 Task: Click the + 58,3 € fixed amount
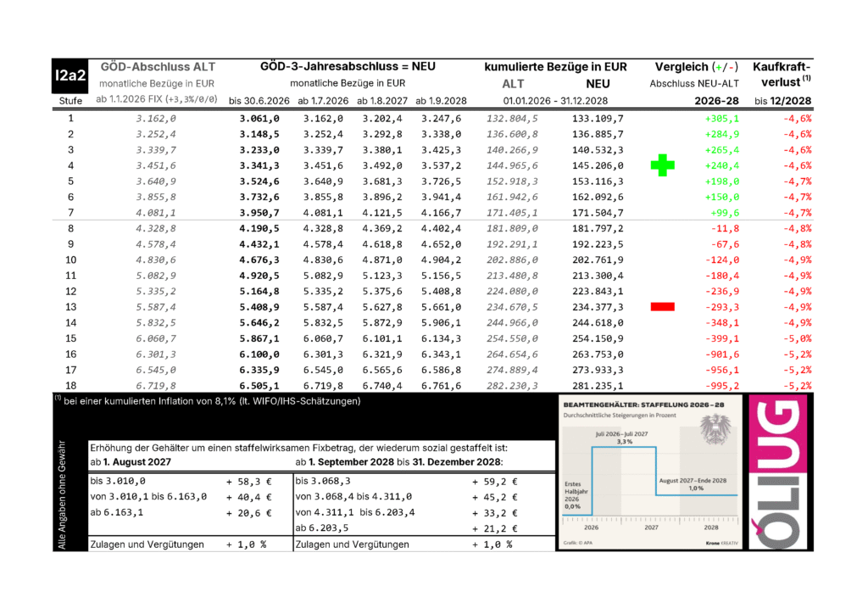(248, 481)
